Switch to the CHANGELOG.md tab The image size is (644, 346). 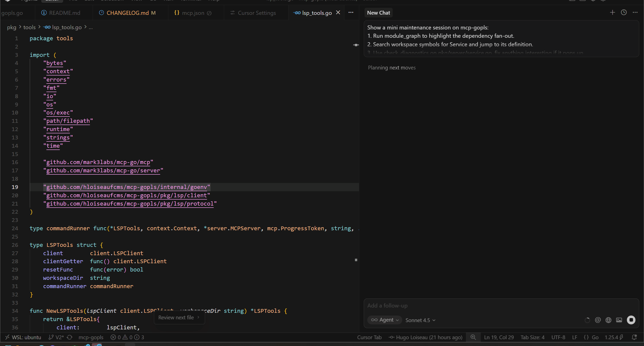click(128, 13)
